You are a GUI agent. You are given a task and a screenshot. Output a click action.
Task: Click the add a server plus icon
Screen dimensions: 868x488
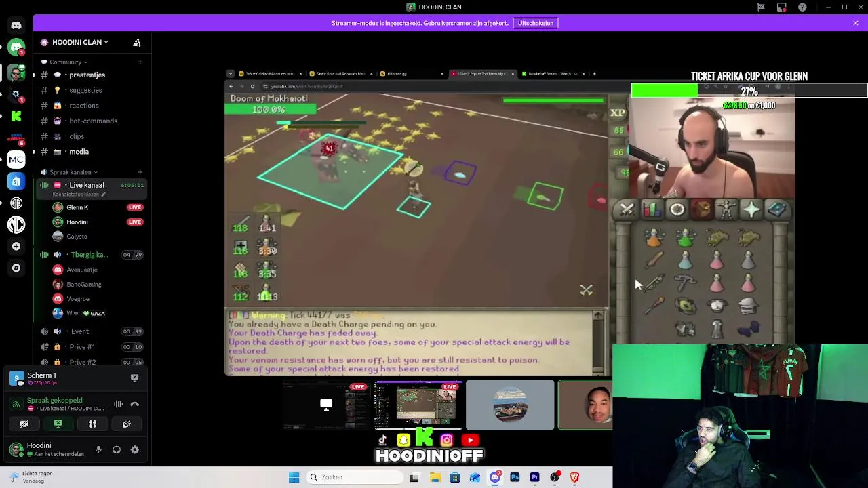pyautogui.click(x=16, y=246)
